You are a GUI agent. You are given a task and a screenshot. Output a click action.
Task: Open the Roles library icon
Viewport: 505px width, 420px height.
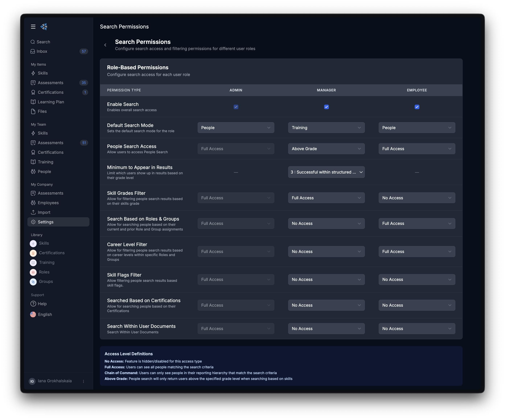coord(33,272)
